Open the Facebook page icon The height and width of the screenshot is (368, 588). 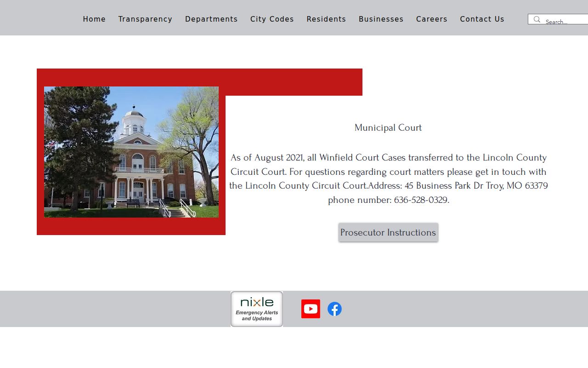(334, 309)
